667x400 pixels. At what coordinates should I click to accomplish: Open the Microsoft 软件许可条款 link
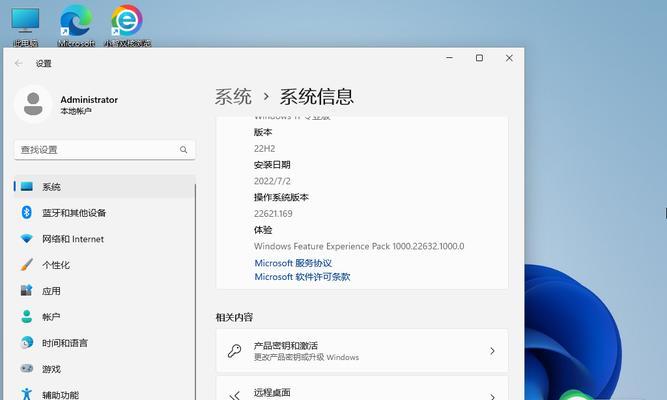302,277
